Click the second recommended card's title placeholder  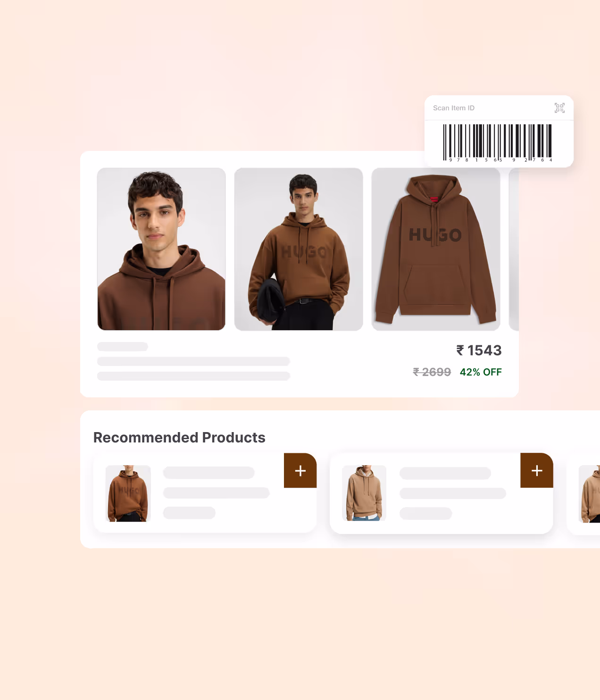[x=445, y=473]
